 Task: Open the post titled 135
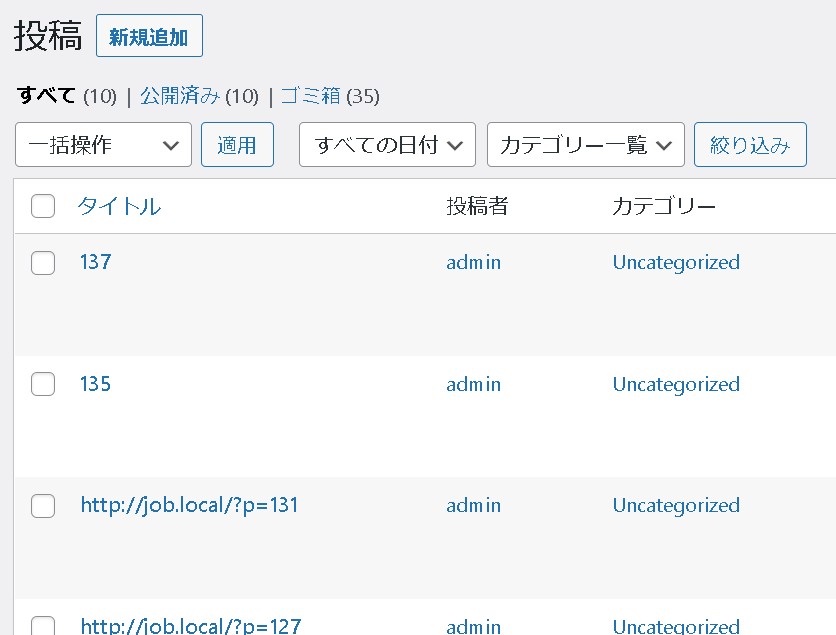click(95, 384)
